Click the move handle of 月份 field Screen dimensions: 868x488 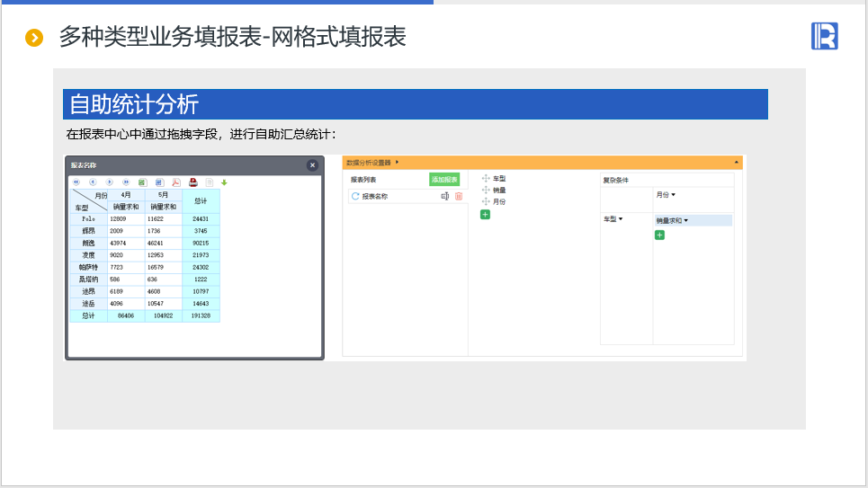pos(486,201)
